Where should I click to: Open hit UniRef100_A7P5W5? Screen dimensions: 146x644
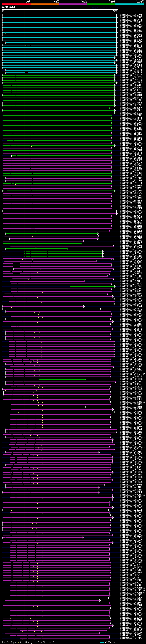131,27
